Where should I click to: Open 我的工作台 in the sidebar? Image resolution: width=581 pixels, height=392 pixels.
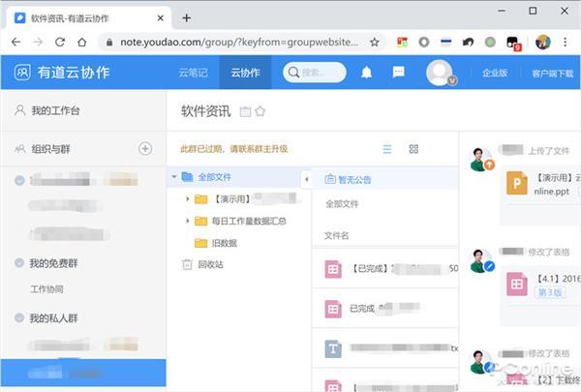click(55, 110)
